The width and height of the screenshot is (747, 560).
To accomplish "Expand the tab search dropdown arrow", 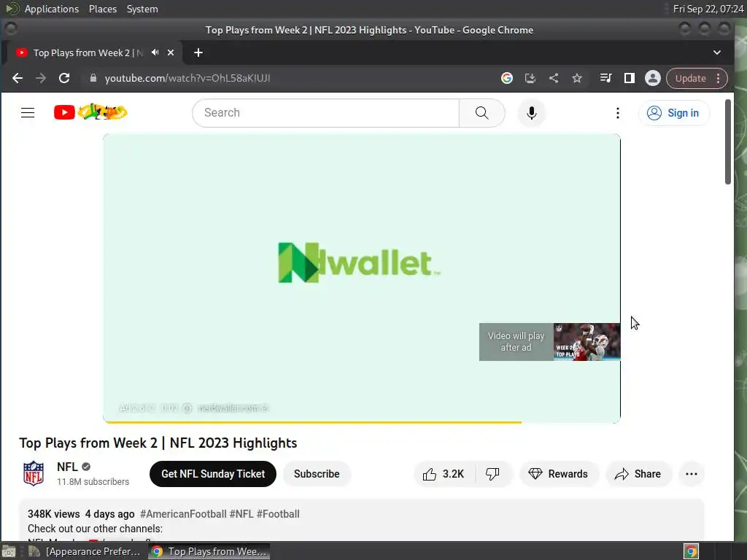I will click(x=717, y=52).
